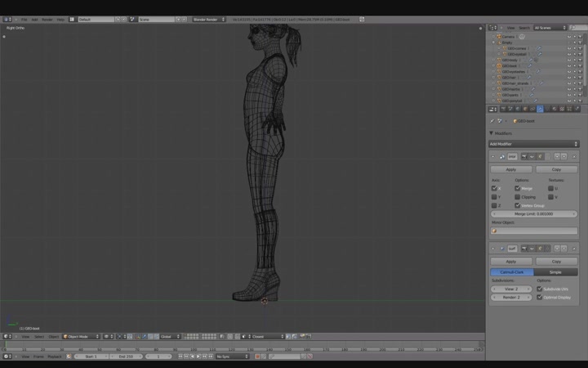Click wrench icon beside GEO-cornea
588x368 pixels.
[539, 48]
